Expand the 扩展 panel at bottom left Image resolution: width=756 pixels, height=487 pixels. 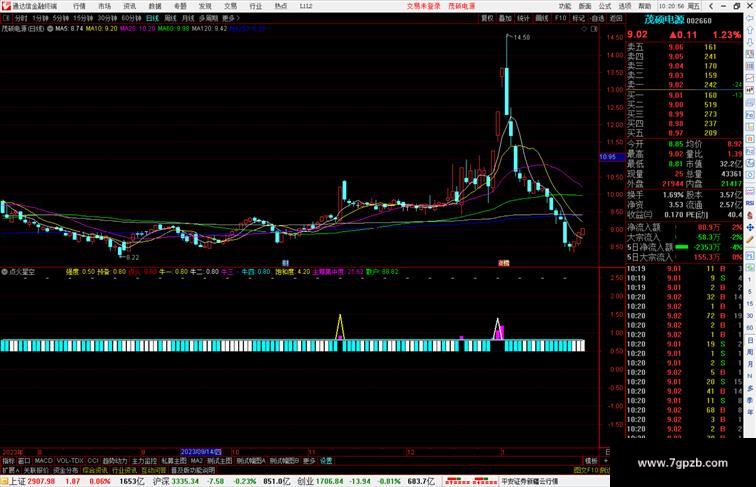coord(10,470)
